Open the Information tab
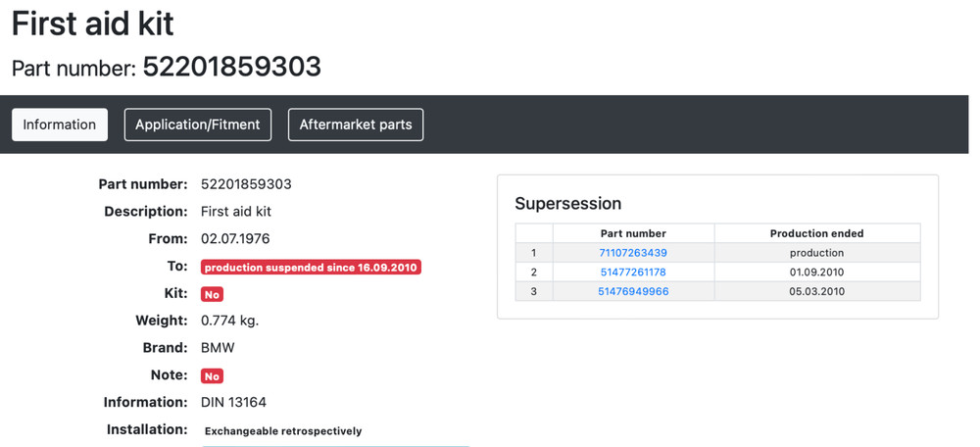The width and height of the screenshot is (980, 447). (x=59, y=124)
